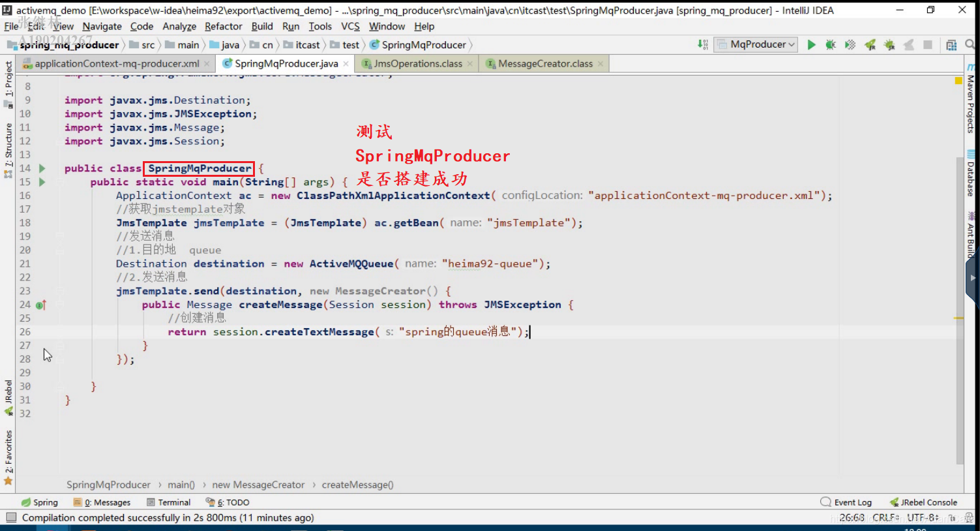Click the yellow inspection status indicator
Viewport: 980px width, 531px height.
coord(958,81)
